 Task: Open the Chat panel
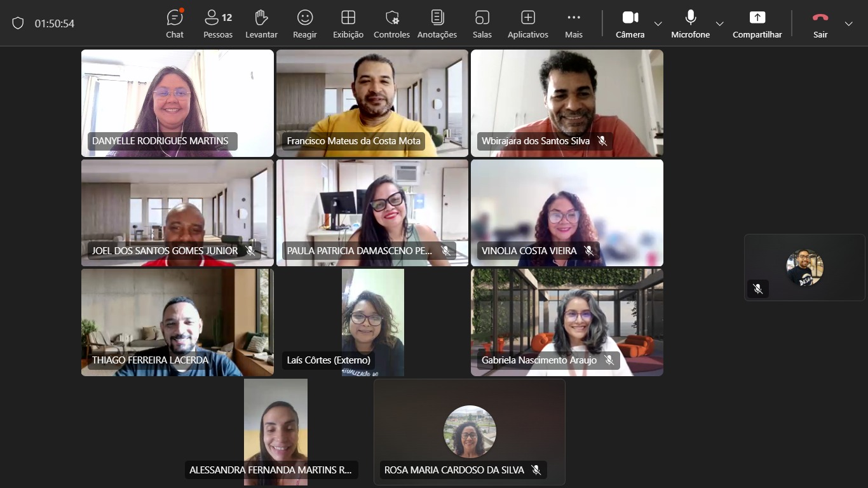[175, 24]
